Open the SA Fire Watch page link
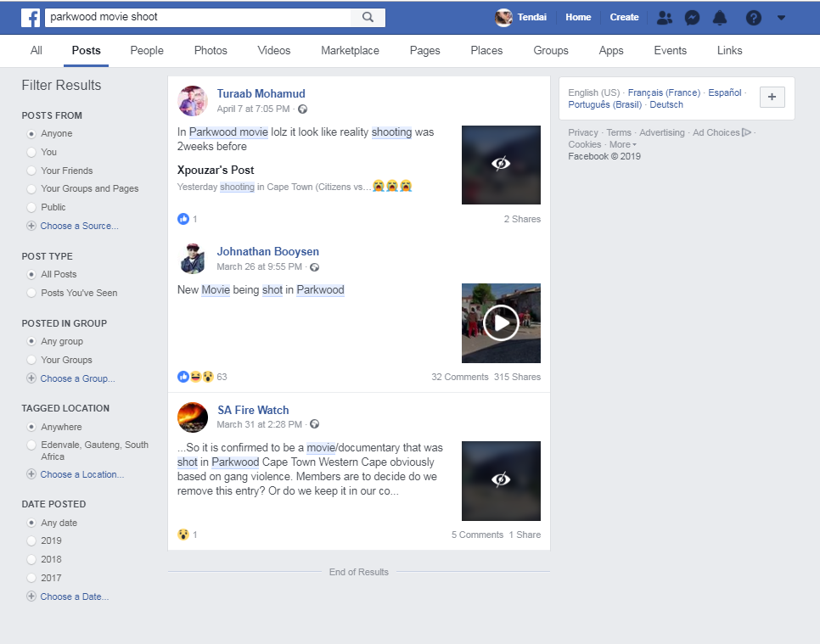Screen dimensions: 820x644 coord(253,411)
